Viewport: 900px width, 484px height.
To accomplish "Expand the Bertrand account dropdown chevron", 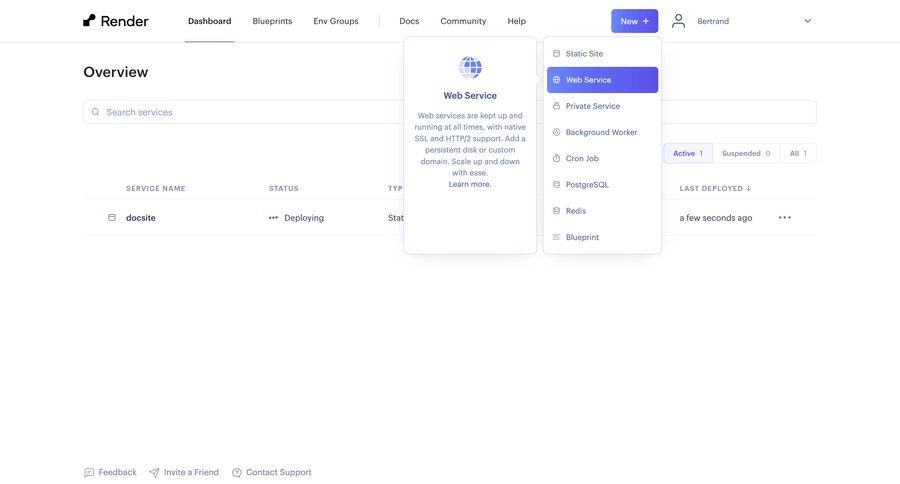I will tap(808, 21).
